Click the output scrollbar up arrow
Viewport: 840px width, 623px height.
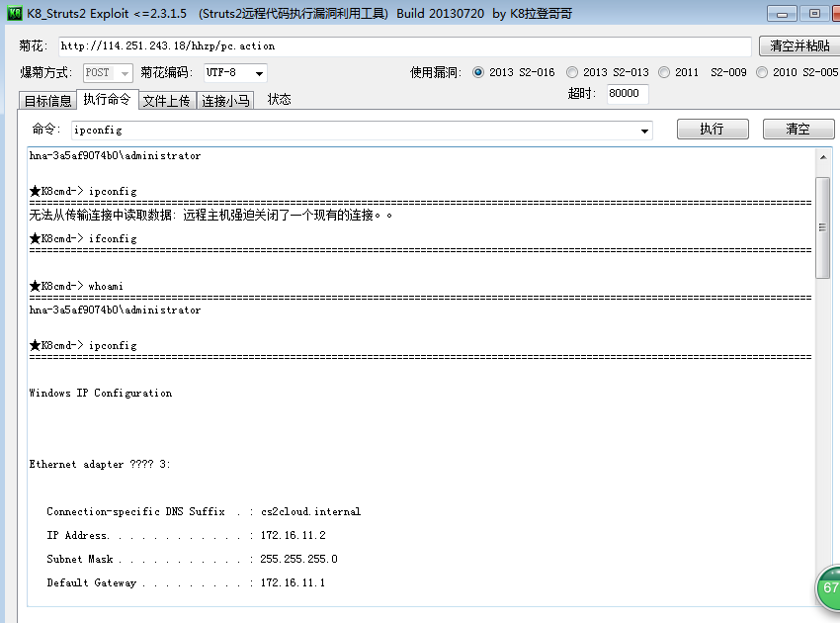pos(823,157)
